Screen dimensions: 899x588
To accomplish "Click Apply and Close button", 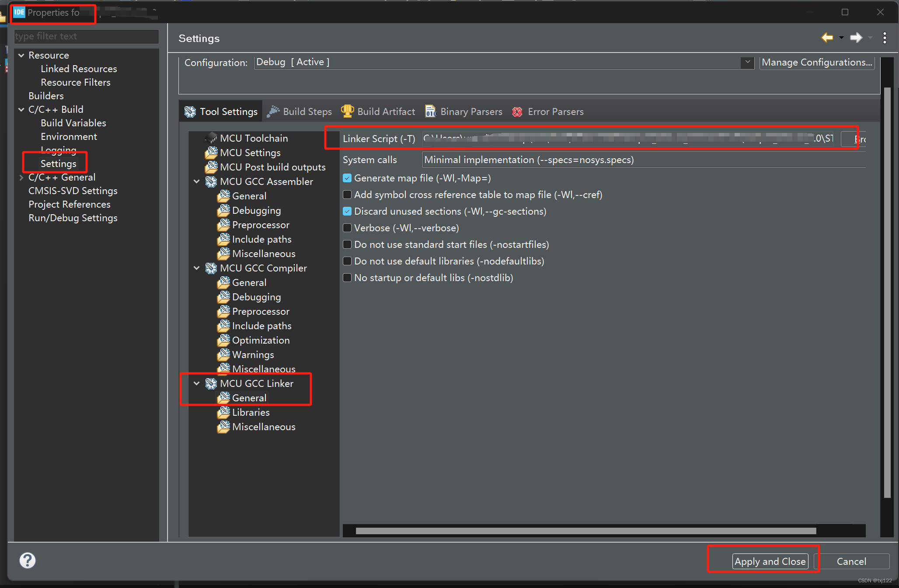I will click(x=770, y=561).
